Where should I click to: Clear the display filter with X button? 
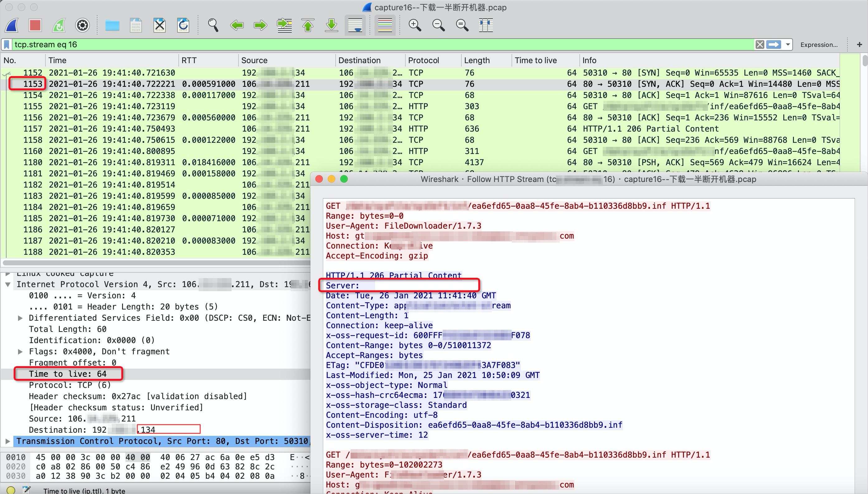click(x=760, y=44)
